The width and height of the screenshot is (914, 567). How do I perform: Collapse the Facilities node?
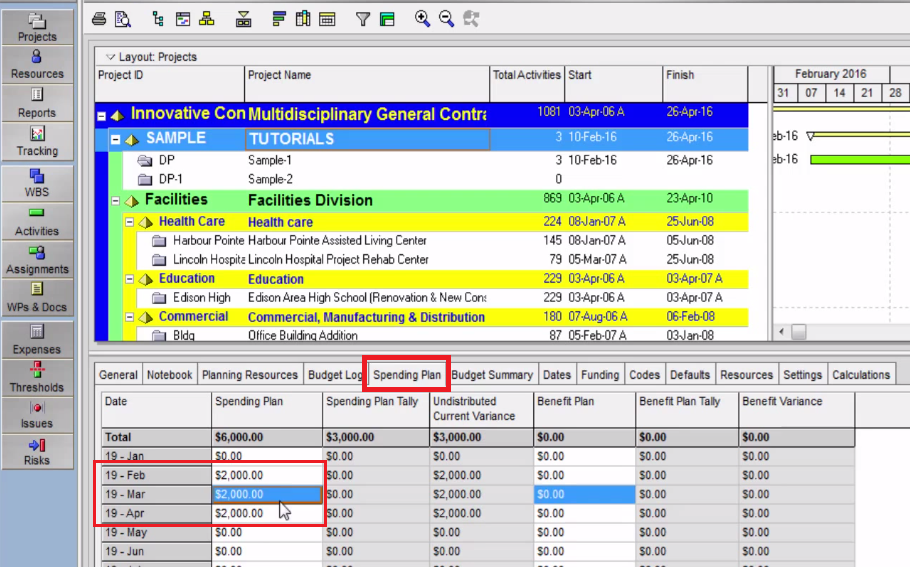tap(115, 201)
